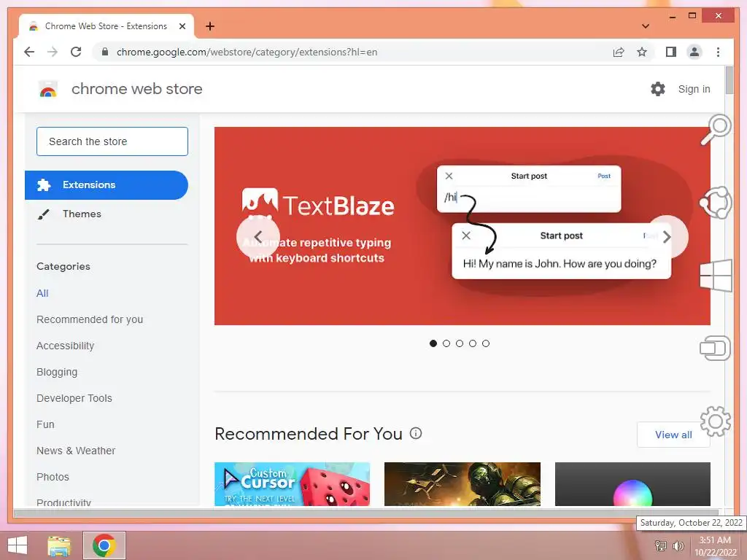Open the share this page icon
The image size is (747, 560).
pyautogui.click(x=619, y=52)
